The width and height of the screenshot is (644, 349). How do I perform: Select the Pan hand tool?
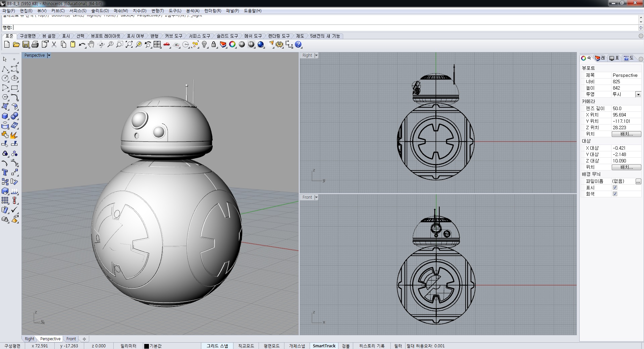pyautogui.click(x=91, y=44)
